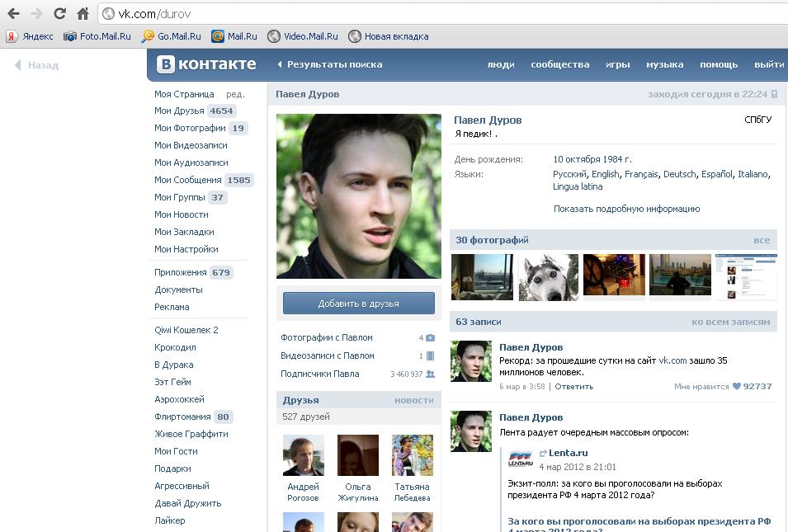
Task: Click the browser back arrow
Action: (13, 13)
